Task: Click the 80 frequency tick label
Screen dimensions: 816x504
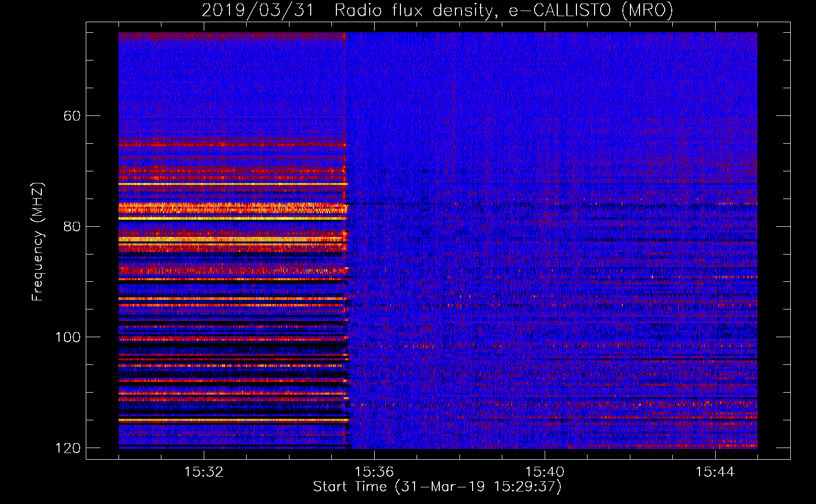Action: [72, 226]
